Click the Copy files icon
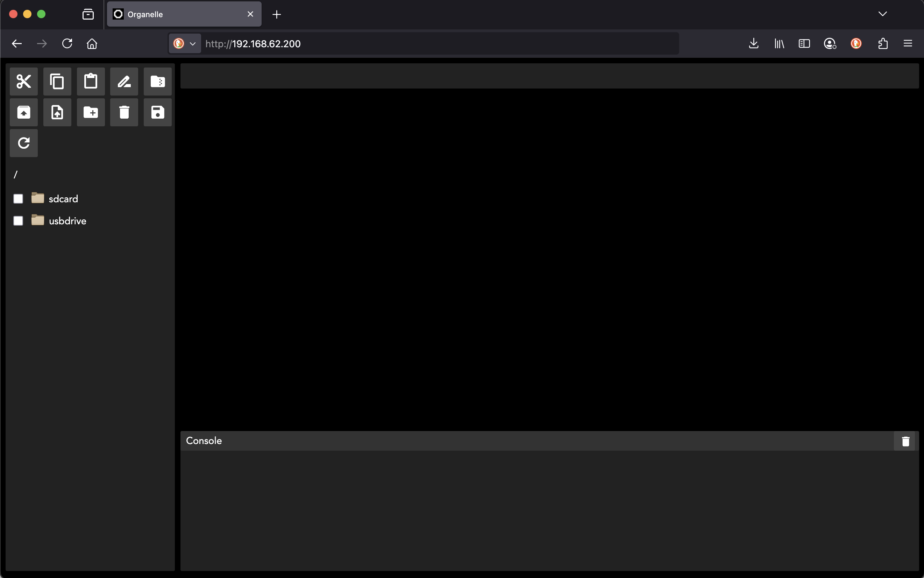Image resolution: width=924 pixels, height=578 pixels. [57, 82]
